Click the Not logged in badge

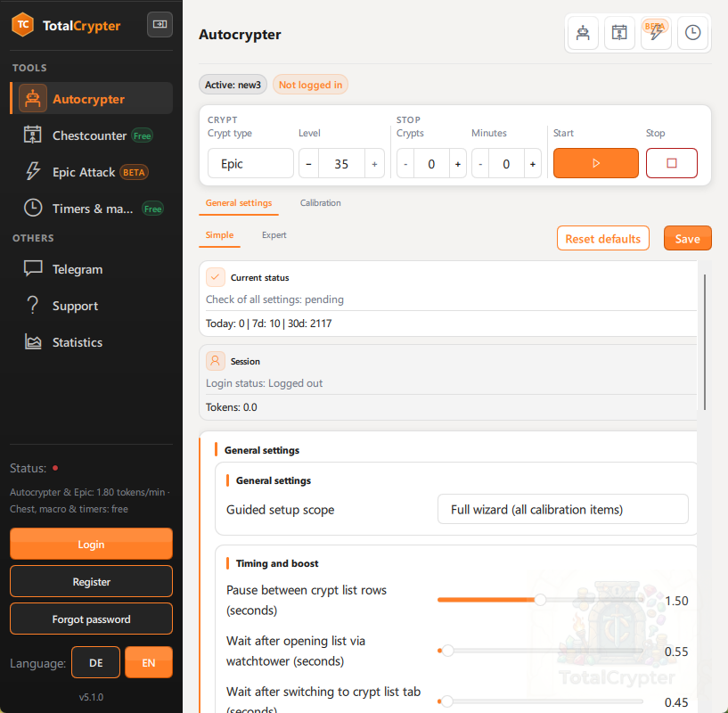pos(310,85)
